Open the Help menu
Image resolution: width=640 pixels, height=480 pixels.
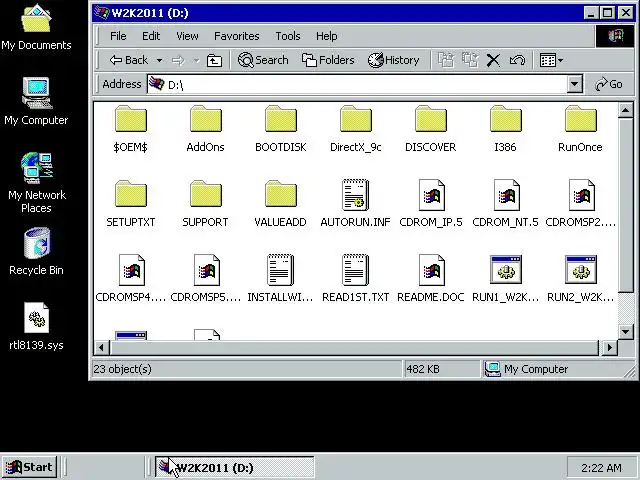coord(327,36)
